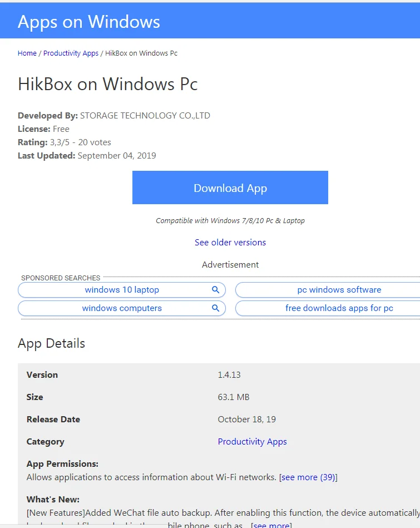Viewport: 420px width, 528px height.
Task: Select the 'windows computers' sponsored search
Action: point(122,308)
